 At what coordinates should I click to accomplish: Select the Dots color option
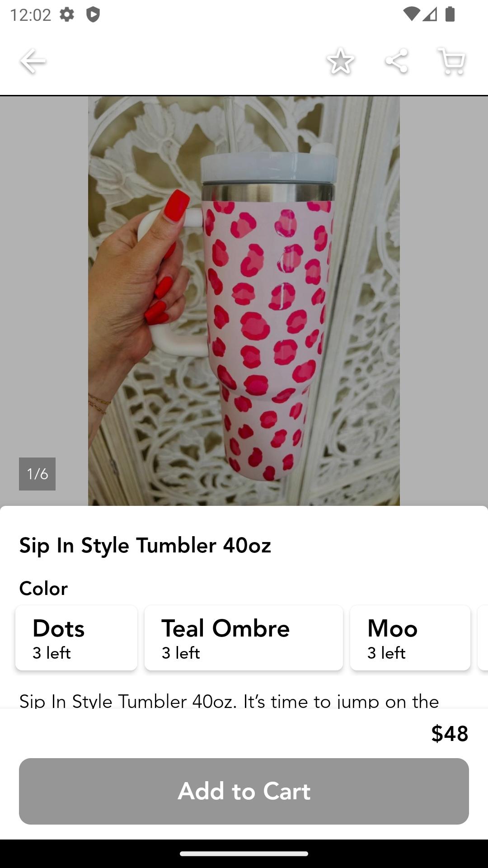pyautogui.click(x=76, y=638)
